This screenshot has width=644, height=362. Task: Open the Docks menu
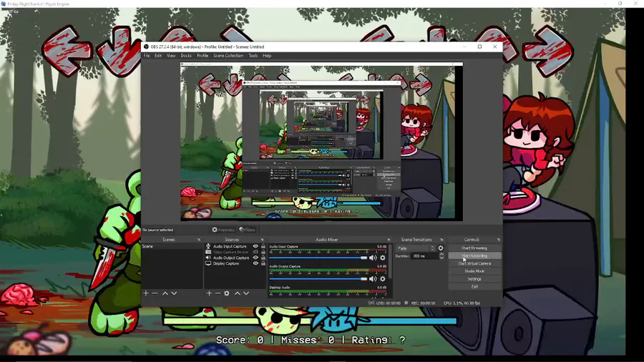click(x=186, y=55)
